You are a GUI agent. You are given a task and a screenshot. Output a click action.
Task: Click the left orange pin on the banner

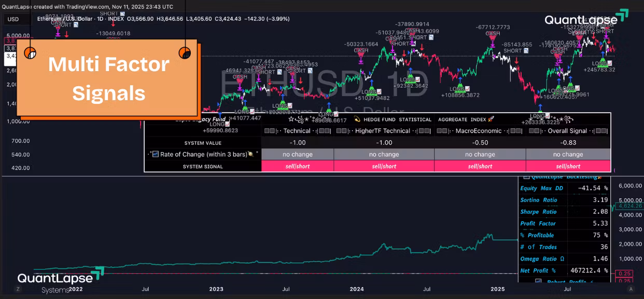pos(31,53)
